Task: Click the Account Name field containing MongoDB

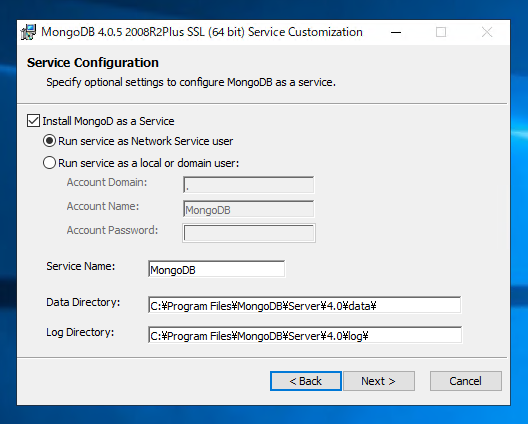Action: click(249, 209)
